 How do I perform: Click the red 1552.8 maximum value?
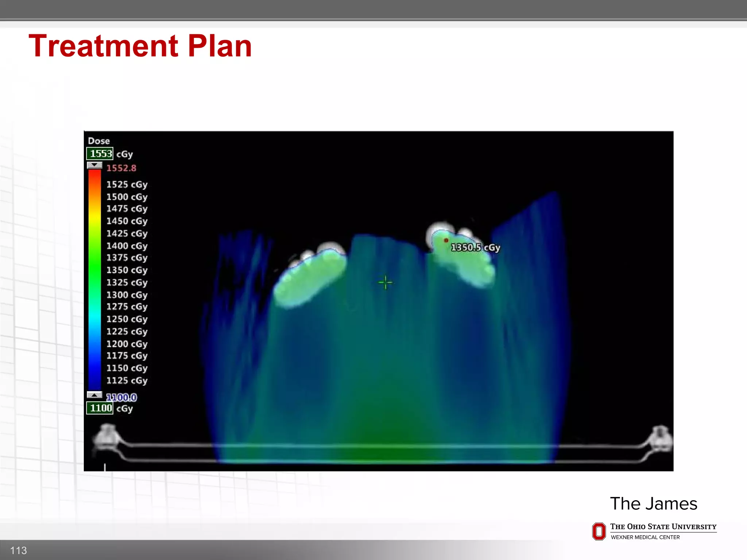[x=121, y=168]
